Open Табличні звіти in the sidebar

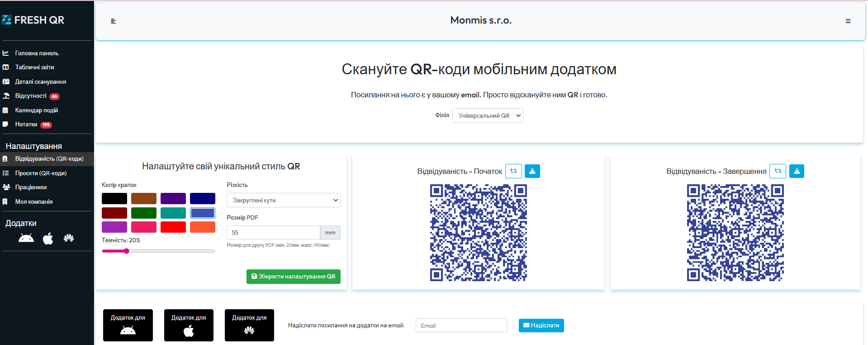tap(34, 67)
